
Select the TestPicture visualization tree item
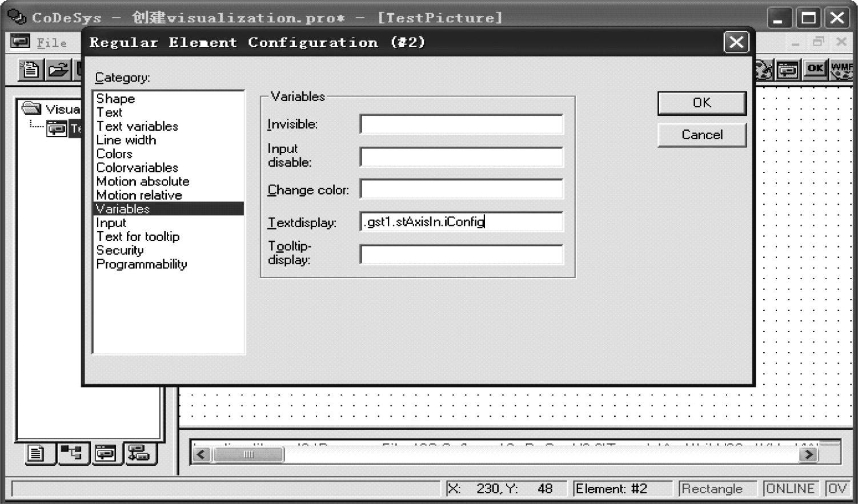pyautogui.click(x=64, y=128)
